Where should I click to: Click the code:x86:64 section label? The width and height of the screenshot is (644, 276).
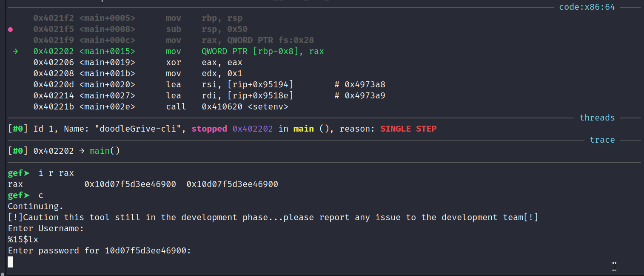(x=587, y=7)
